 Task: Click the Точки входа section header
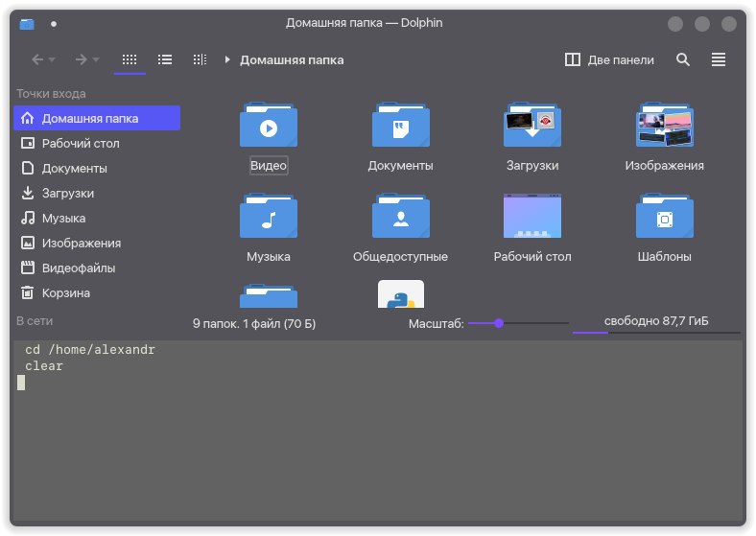[51, 94]
